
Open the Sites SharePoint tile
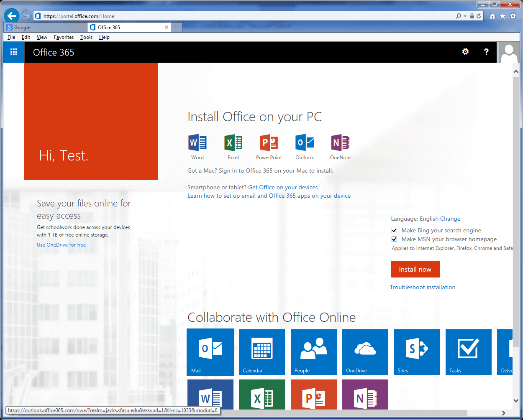tap(417, 352)
